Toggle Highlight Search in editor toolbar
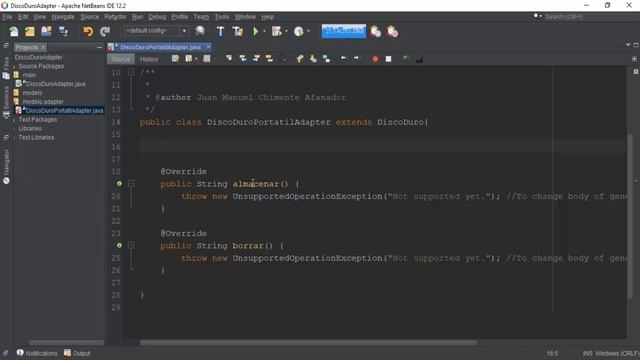The width and height of the screenshot is (640, 360). (x=269, y=59)
